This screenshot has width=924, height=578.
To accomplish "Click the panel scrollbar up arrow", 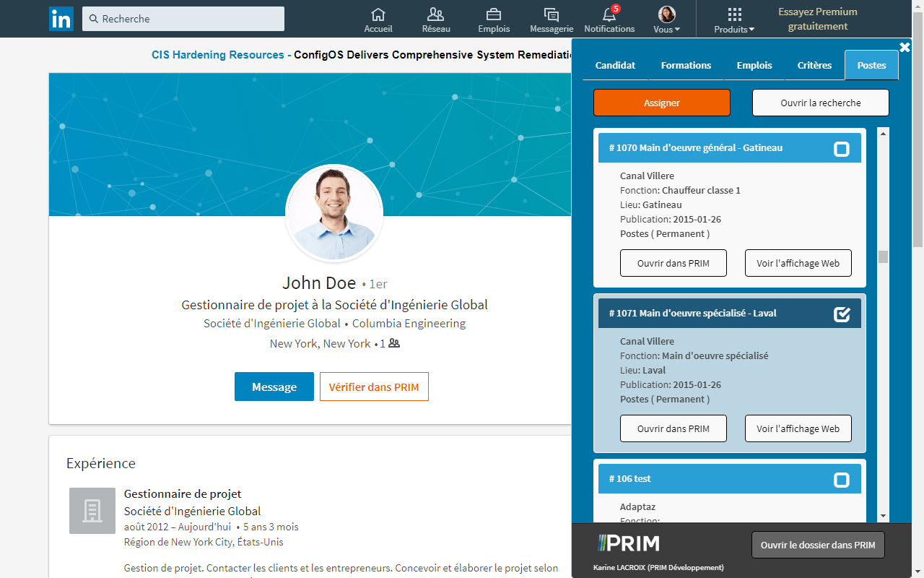I will click(883, 134).
